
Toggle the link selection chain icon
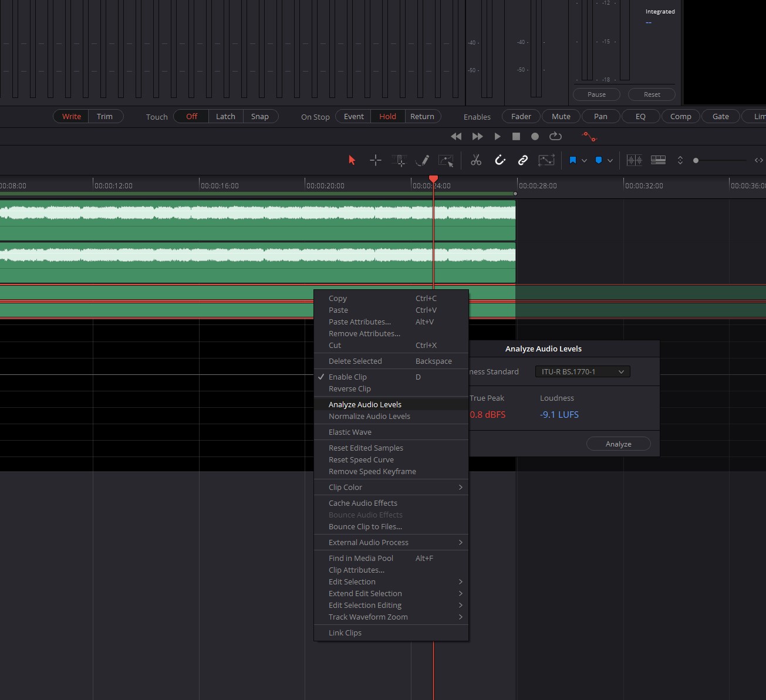[522, 160]
